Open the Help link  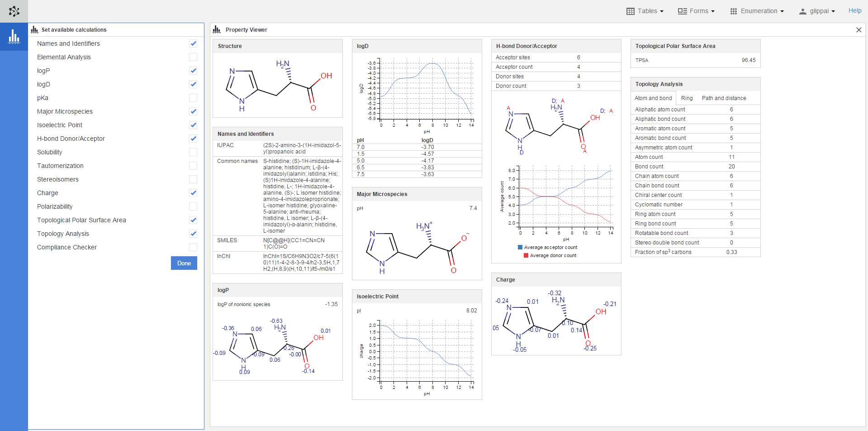[854, 11]
